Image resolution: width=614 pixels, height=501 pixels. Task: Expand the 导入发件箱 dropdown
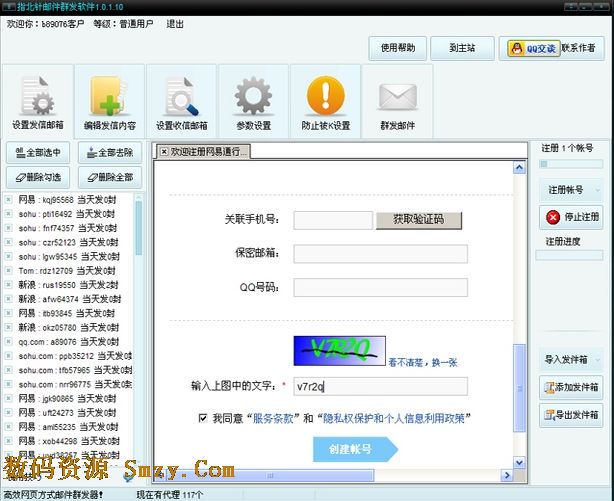pos(598,360)
